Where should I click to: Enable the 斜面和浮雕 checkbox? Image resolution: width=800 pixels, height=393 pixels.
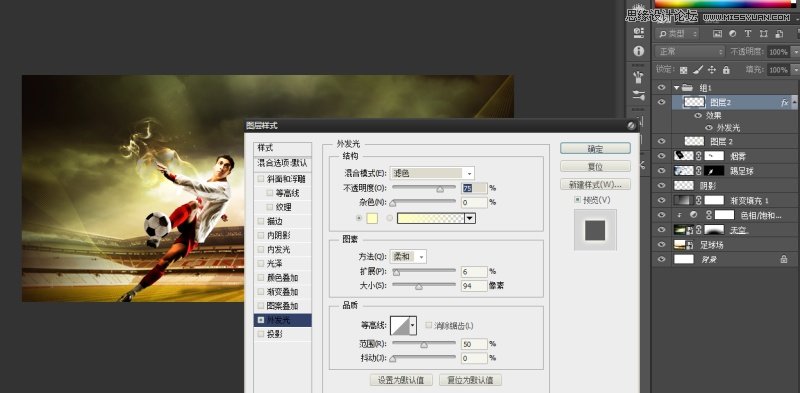point(261,179)
